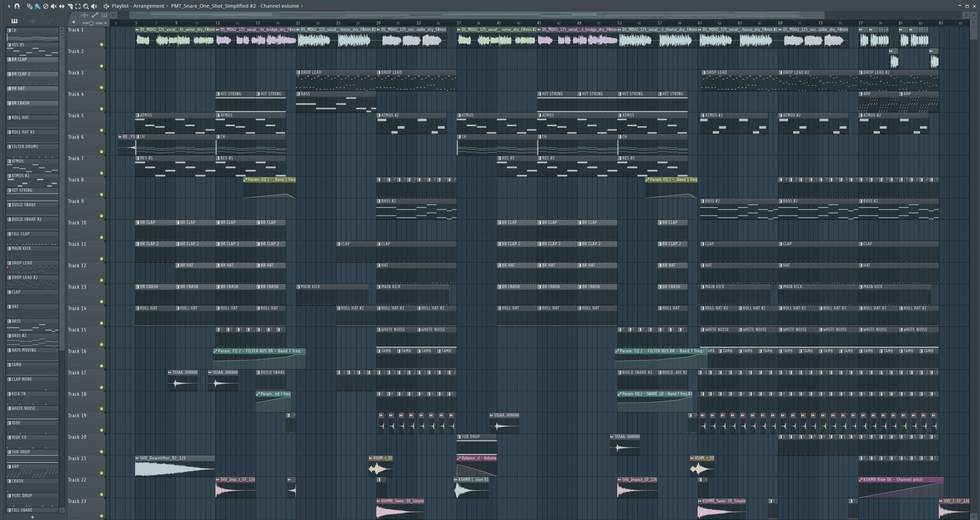
Task: Select the Delete tool
Action: tap(46, 6)
